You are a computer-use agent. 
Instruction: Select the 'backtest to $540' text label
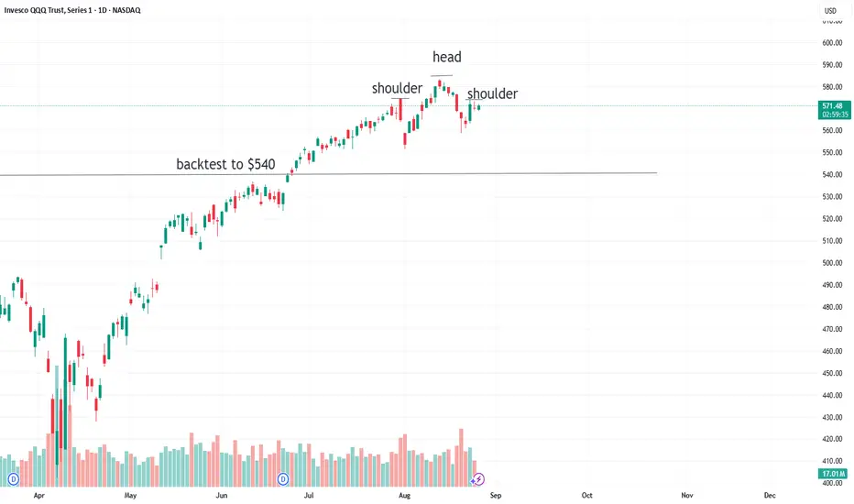pyautogui.click(x=225, y=164)
